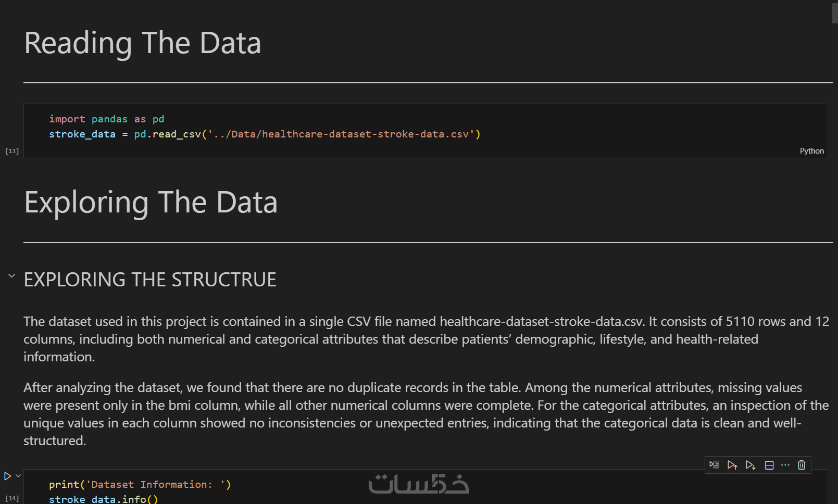
Task: Open more cell actions ellipsis menu
Action: point(785,465)
